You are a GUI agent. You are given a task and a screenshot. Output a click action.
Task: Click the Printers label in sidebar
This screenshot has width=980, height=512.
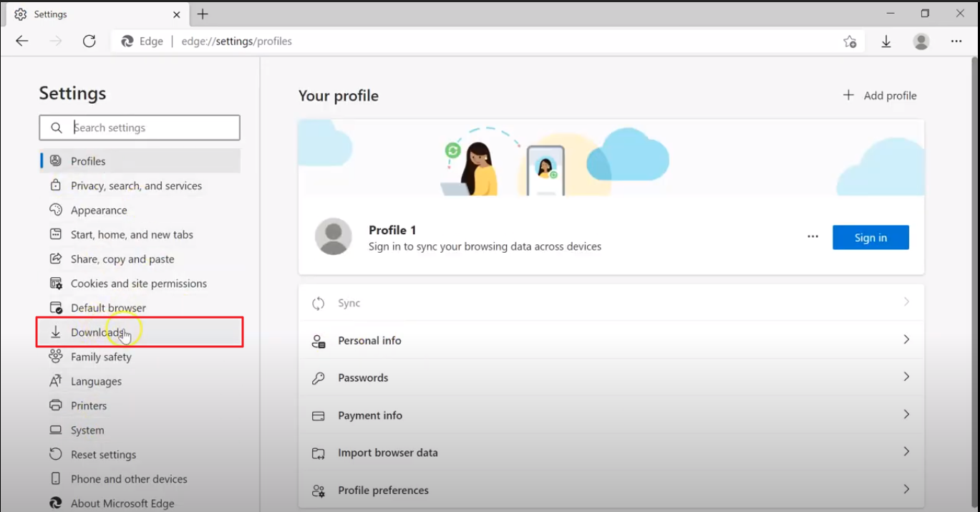(x=89, y=406)
